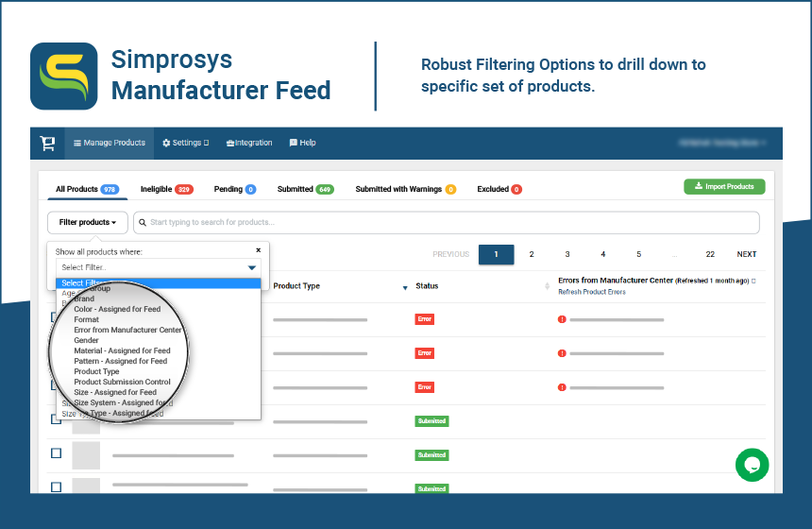The width and height of the screenshot is (812, 529).
Task: Choose Size - Assigned for Feed option
Action: [x=115, y=392]
